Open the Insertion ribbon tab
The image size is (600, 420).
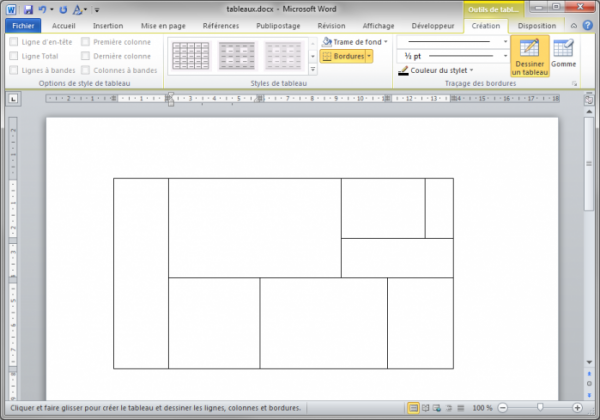coord(107,25)
